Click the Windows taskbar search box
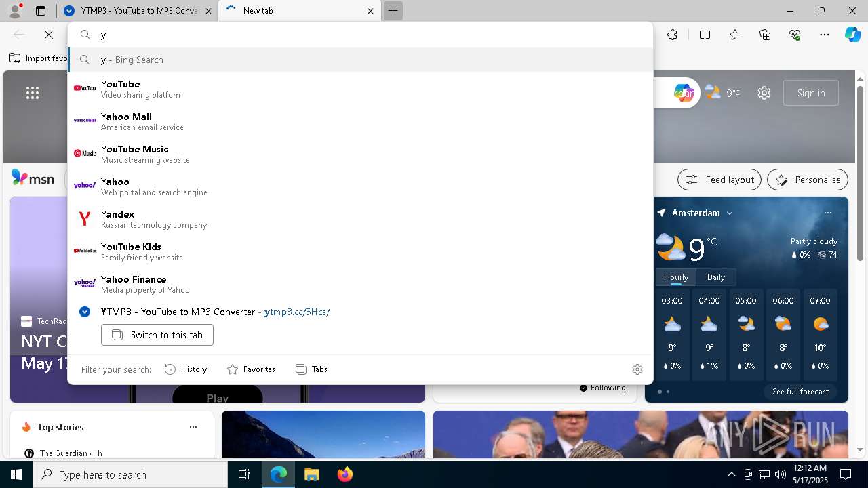The width and height of the screenshot is (868, 488). point(130,474)
